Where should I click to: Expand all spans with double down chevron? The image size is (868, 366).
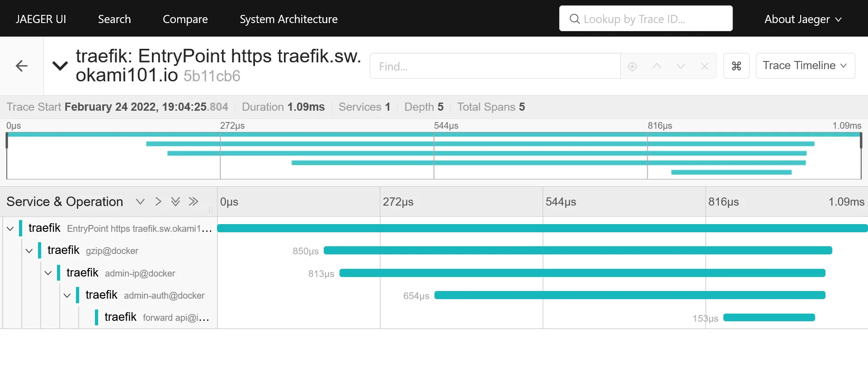click(x=175, y=202)
